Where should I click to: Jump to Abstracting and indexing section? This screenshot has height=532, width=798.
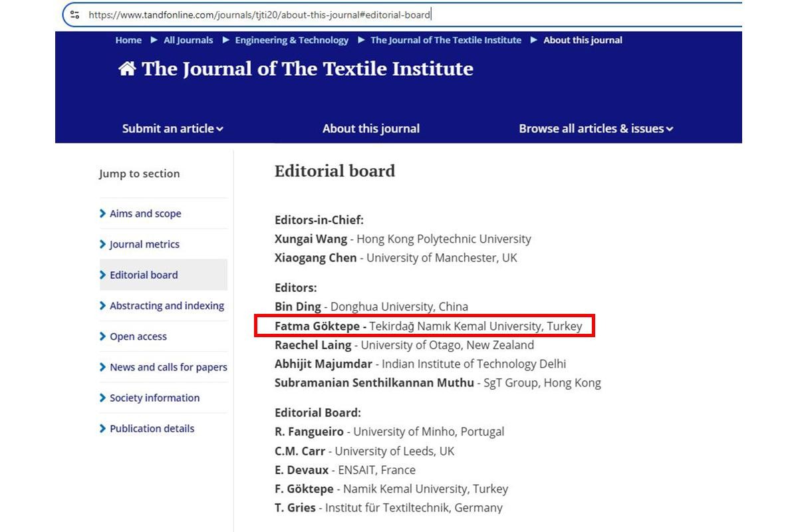pyautogui.click(x=167, y=306)
